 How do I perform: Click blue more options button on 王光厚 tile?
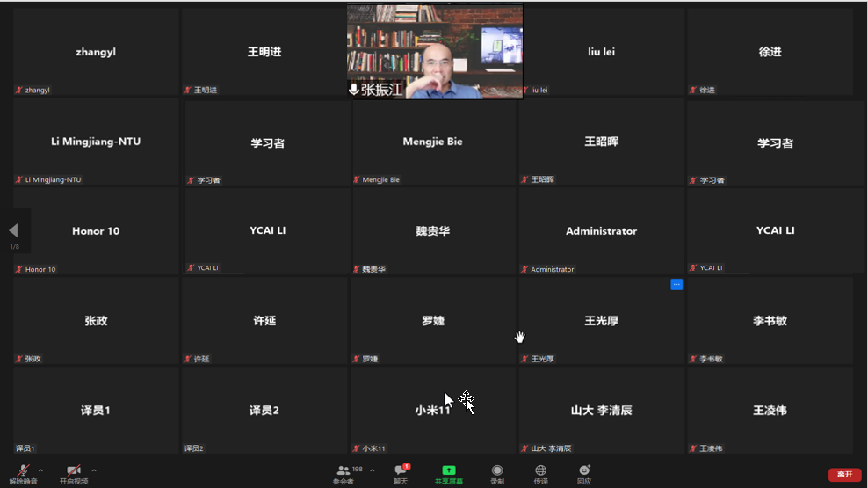676,284
